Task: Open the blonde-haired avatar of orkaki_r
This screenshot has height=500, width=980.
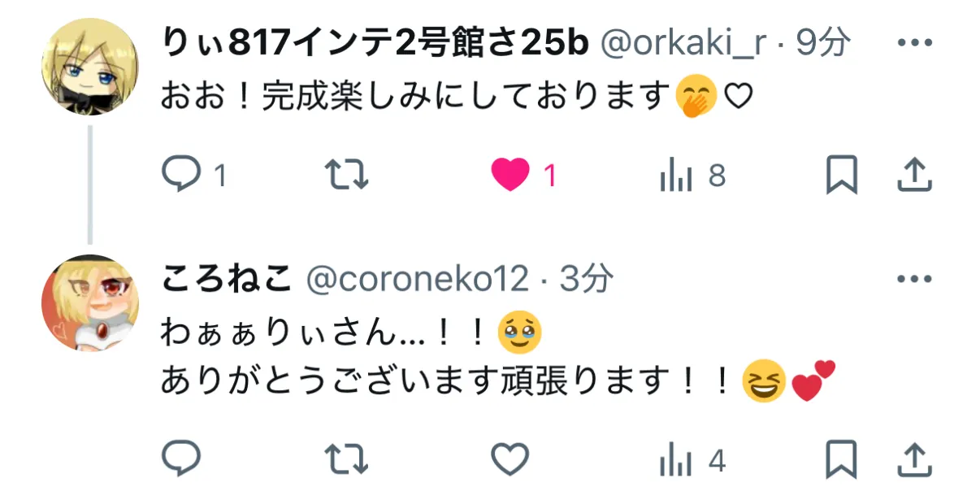Action: tap(90, 67)
